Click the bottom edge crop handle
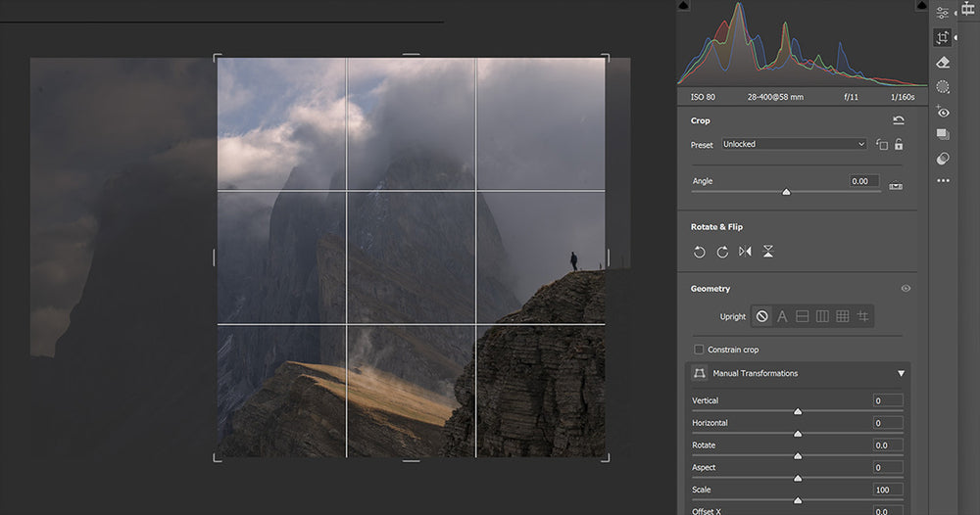The width and height of the screenshot is (980, 515). coord(411,460)
